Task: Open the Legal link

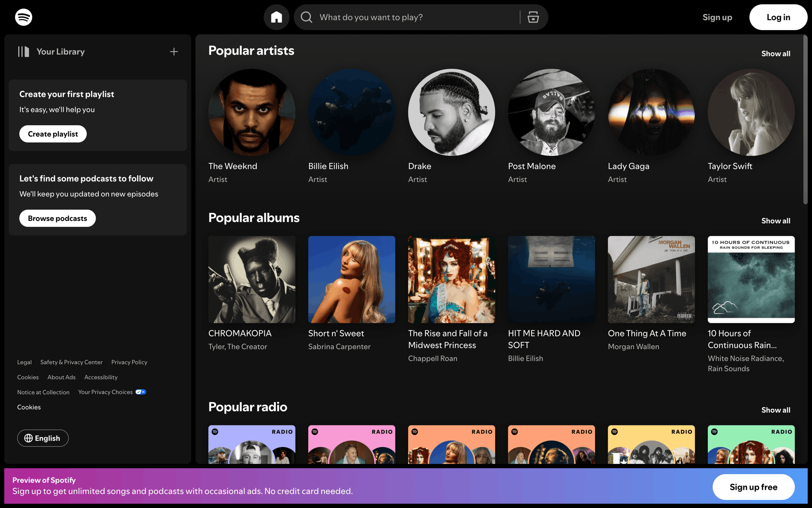Action: click(x=25, y=362)
